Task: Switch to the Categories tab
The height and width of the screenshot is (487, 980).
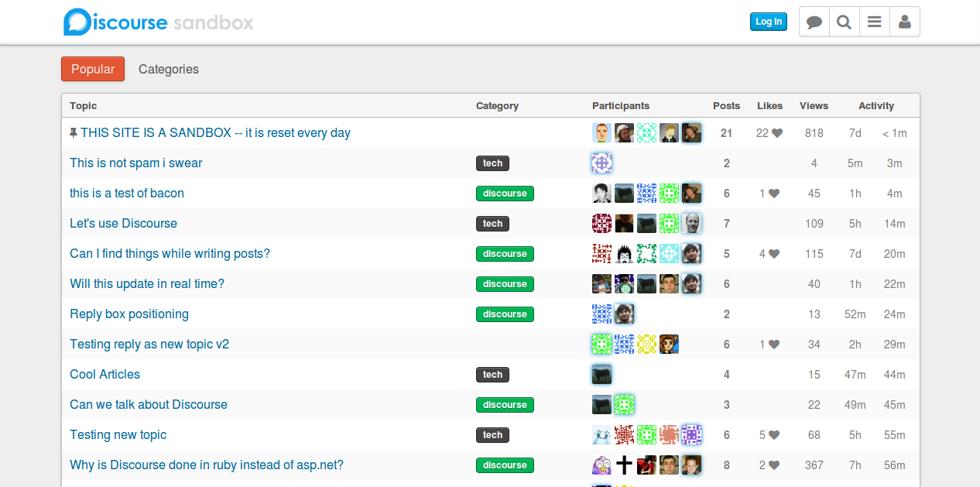Action: point(168,69)
